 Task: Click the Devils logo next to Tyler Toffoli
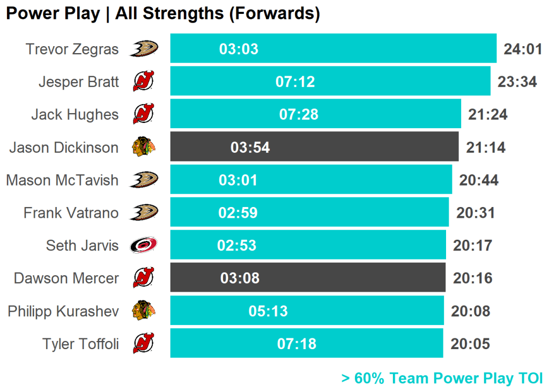tap(144, 343)
